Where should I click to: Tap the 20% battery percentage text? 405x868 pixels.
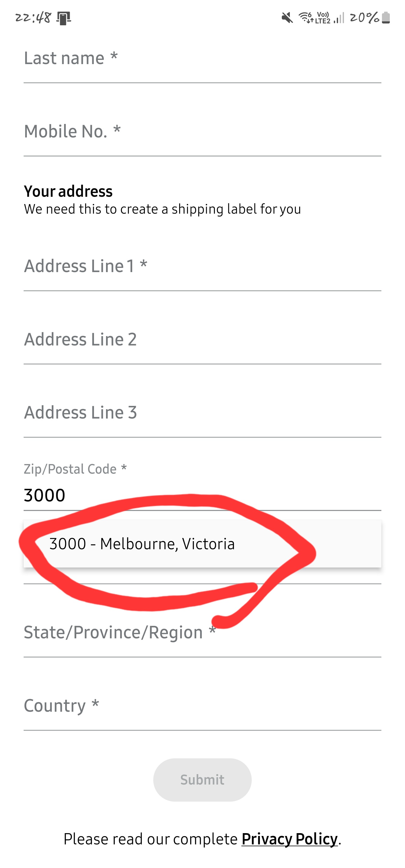click(x=364, y=17)
